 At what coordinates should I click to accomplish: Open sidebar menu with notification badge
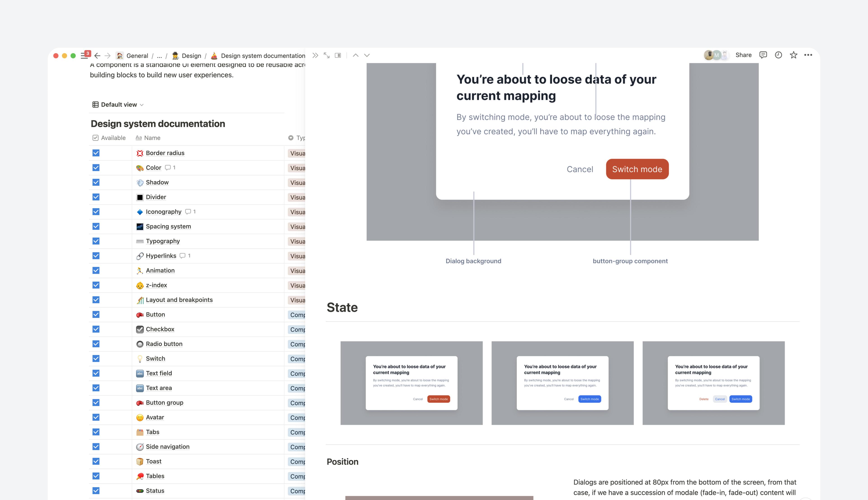pos(84,55)
